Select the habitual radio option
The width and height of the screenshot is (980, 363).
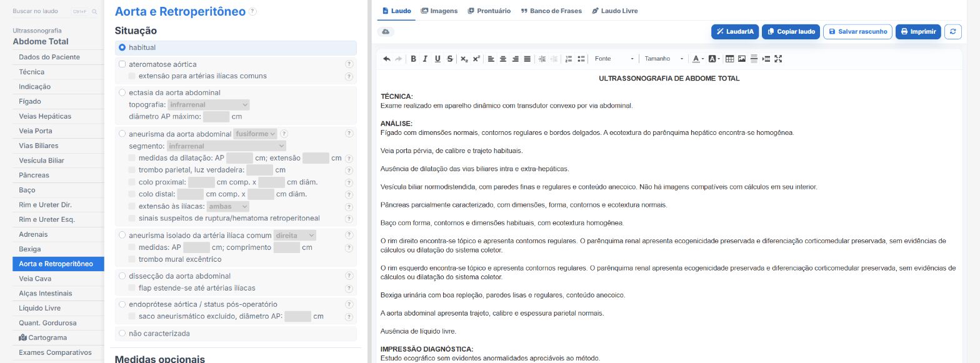[x=122, y=47]
